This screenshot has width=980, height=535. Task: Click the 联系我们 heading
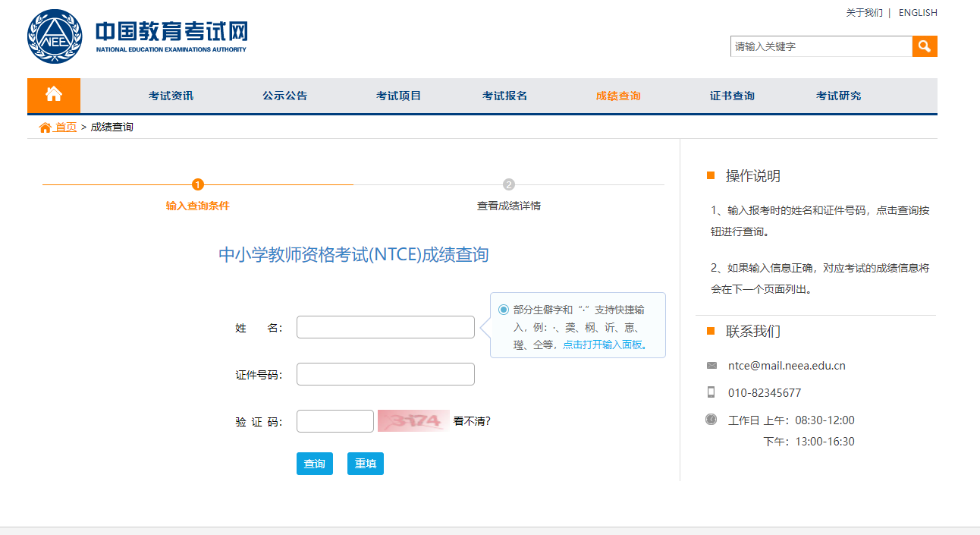click(753, 332)
